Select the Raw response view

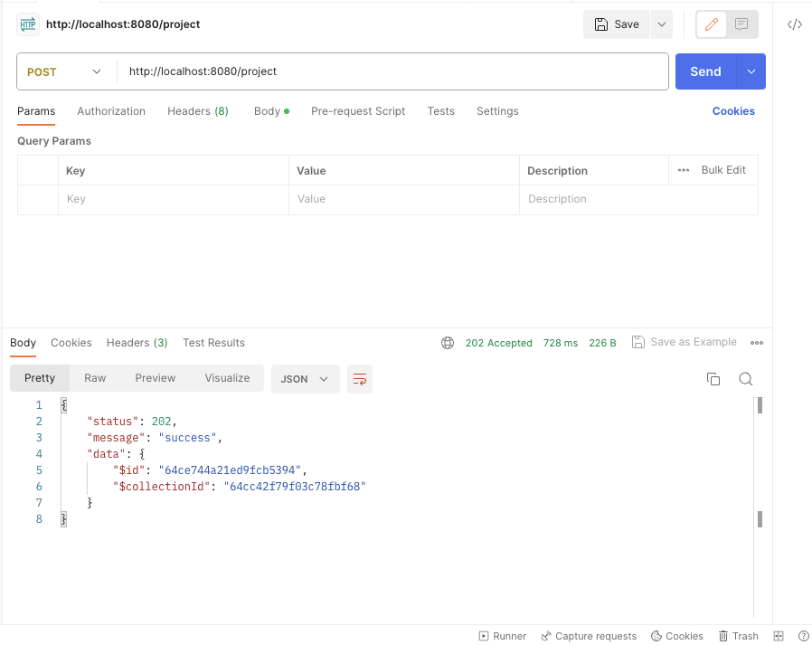95,377
